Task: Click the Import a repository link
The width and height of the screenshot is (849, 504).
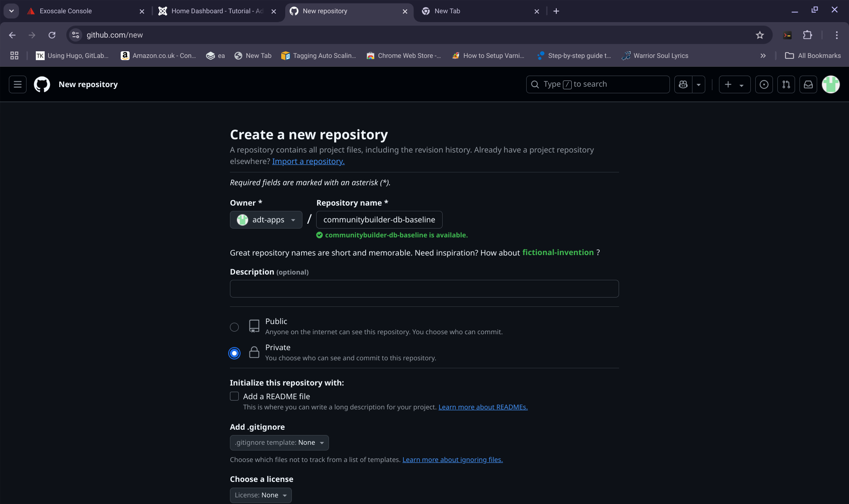Action: 308,161
